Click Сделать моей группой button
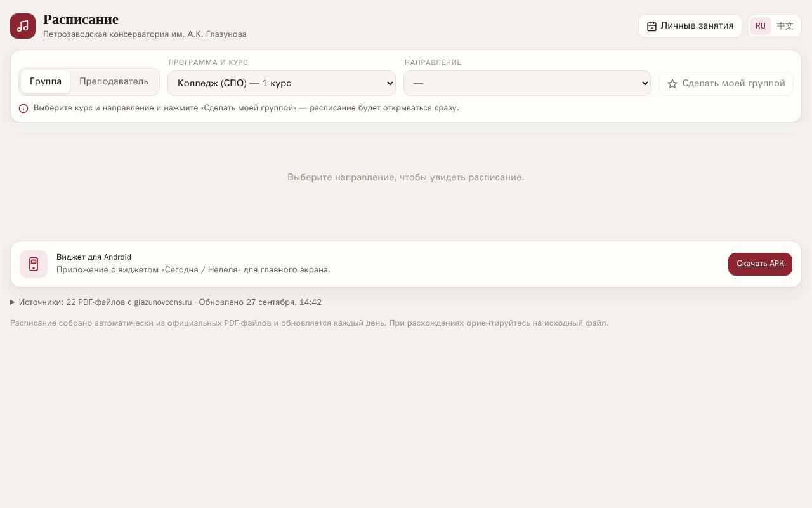 click(x=726, y=84)
